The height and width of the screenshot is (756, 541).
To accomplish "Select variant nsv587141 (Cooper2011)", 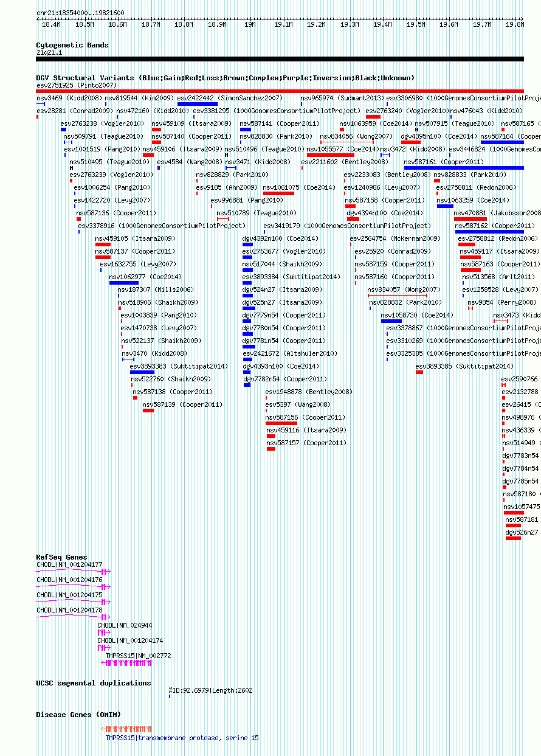I will [x=280, y=123].
